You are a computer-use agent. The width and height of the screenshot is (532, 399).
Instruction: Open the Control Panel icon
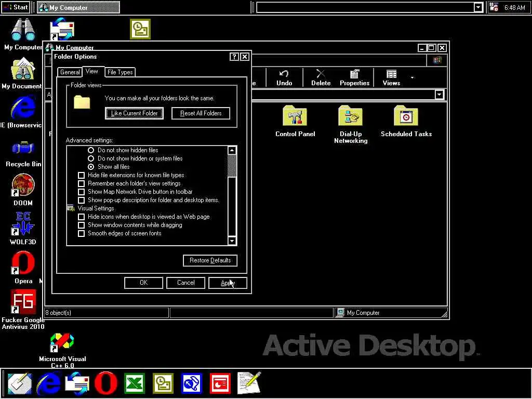click(295, 116)
